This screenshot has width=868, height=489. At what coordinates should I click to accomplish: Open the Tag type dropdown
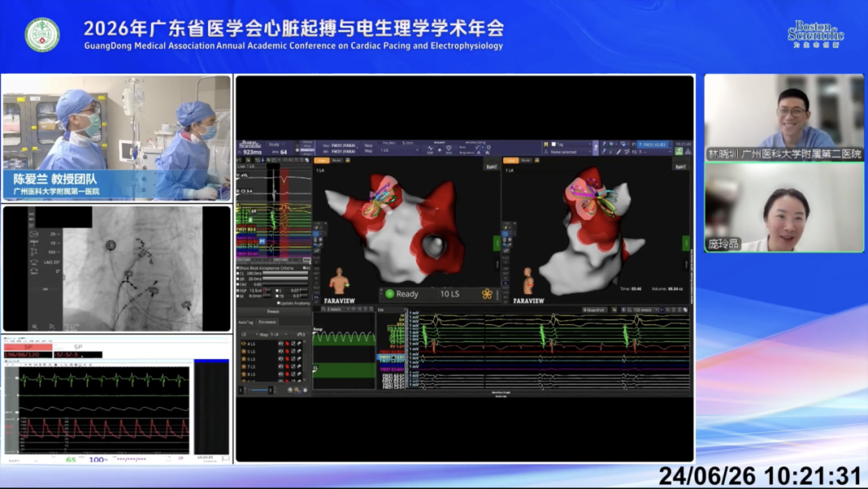pos(571,145)
